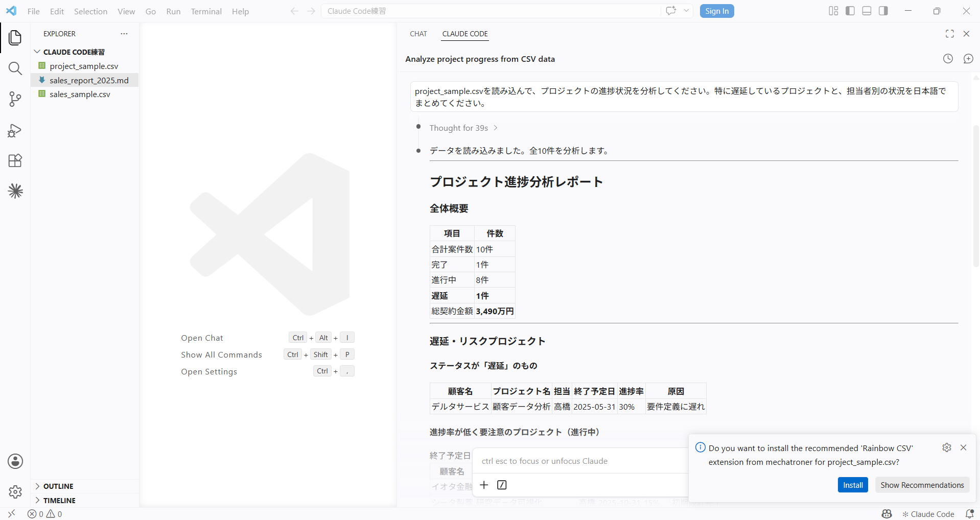Viewport: 980px width, 520px height.
Task: Click Claude Code status bar entry
Action: 928,514
